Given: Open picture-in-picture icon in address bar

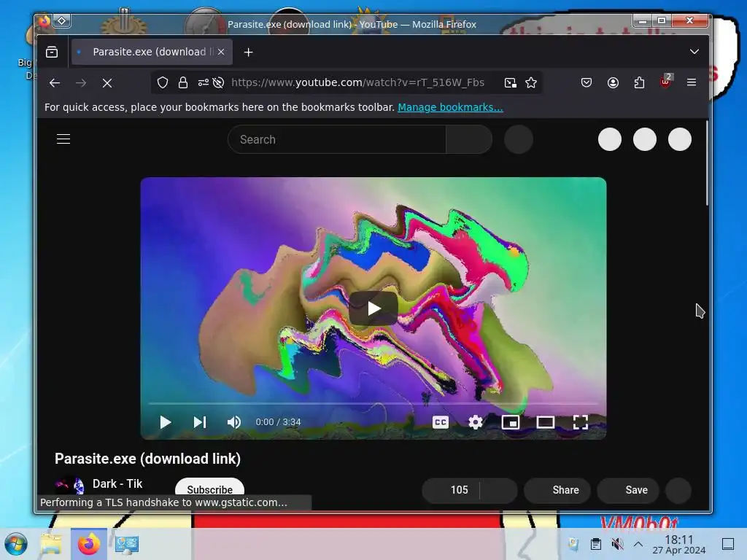Looking at the screenshot, I should tap(510, 83).
